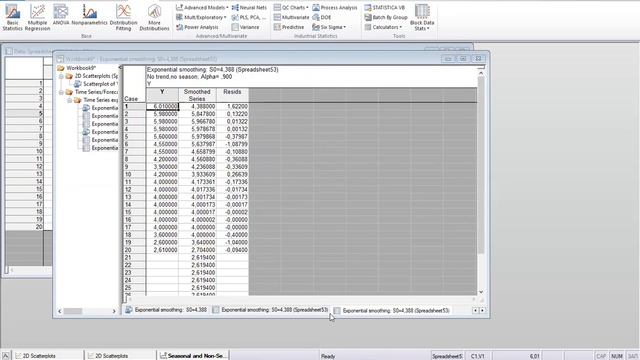Image resolution: width=640 pixels, height=360 pixels.
Task: Open second 2D Scatterplots taskbar window
Action: (121, 356)
